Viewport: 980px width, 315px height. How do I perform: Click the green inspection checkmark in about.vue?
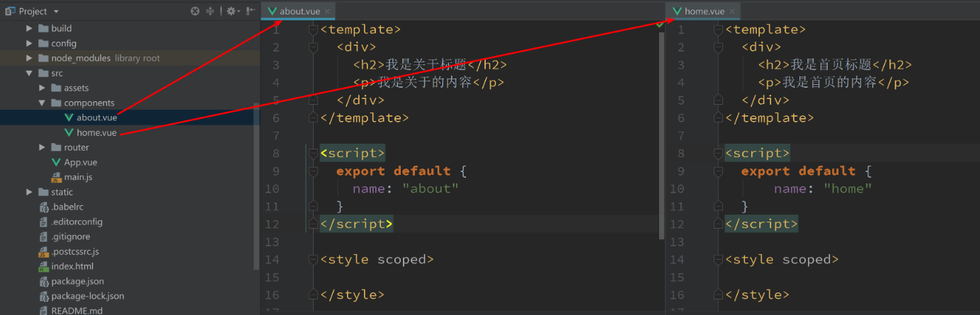[x=660, y=25]
